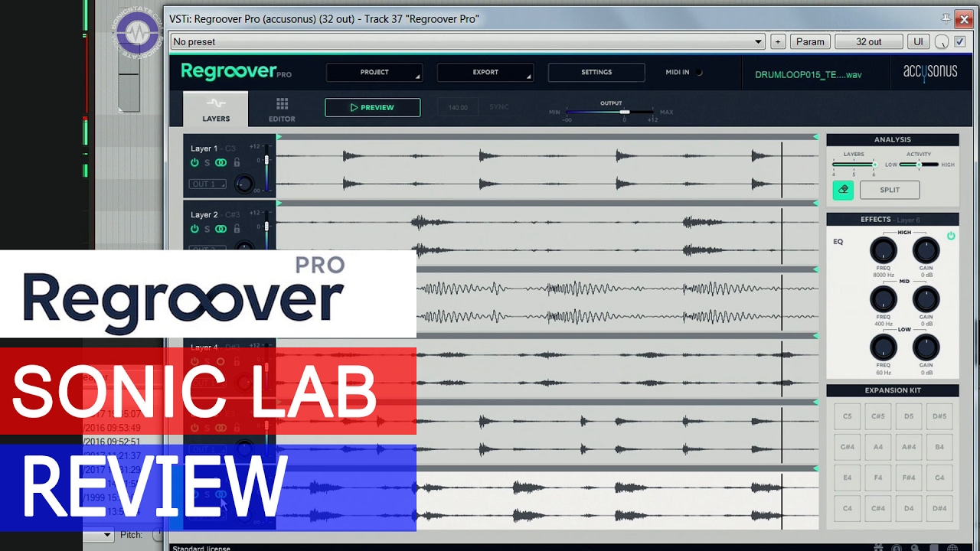
Task: Click the C4 expansion kit pad
Action: (847, 508)
